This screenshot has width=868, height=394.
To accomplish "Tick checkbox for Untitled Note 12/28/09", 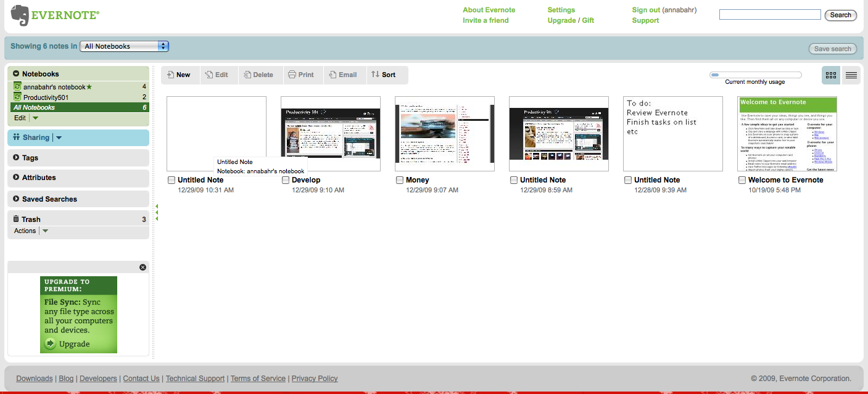I will click(628, 180).
